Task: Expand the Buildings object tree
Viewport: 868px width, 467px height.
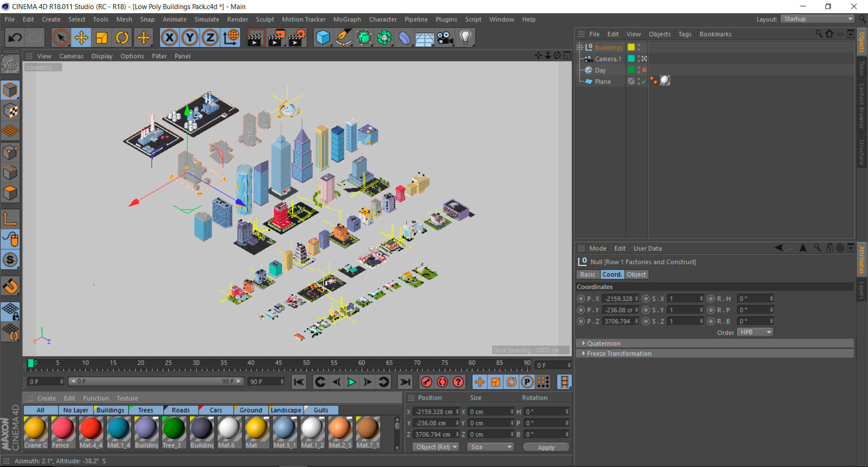Action: coord(580,48)
